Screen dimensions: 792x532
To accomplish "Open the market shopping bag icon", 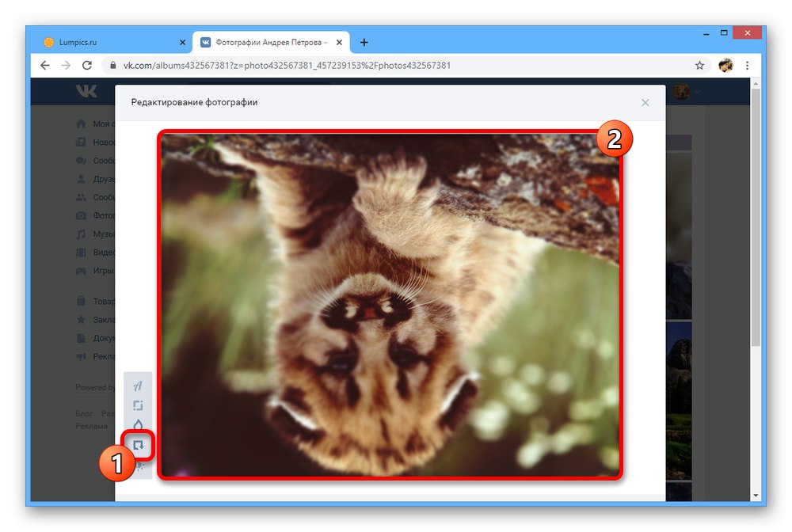I will pyautogui.click(x=81, y=301).
